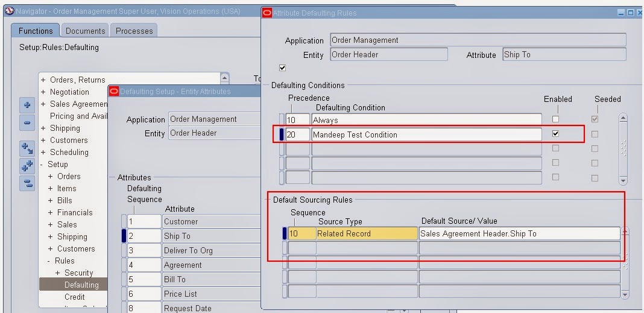The height and width of the screenshot is (313, 644).
Task: Click the Oracle icon of Defaulting Setup window
Action: (x=114, y=91)
